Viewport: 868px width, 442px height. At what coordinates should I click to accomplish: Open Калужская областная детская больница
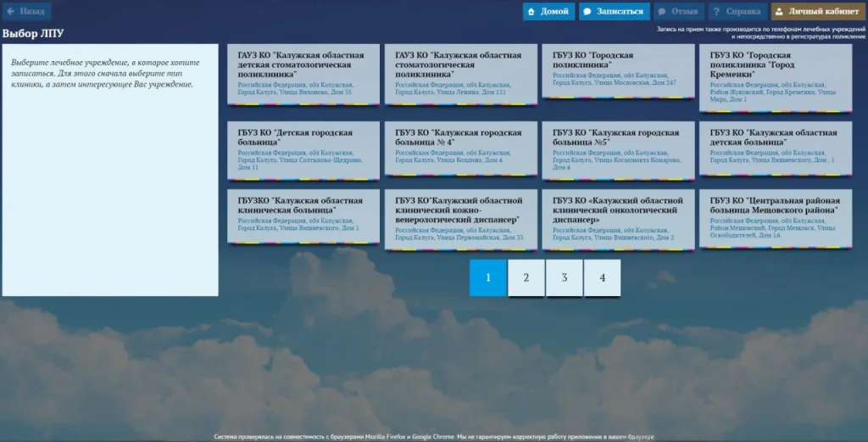pyautogui.click(x=775, y=147)
